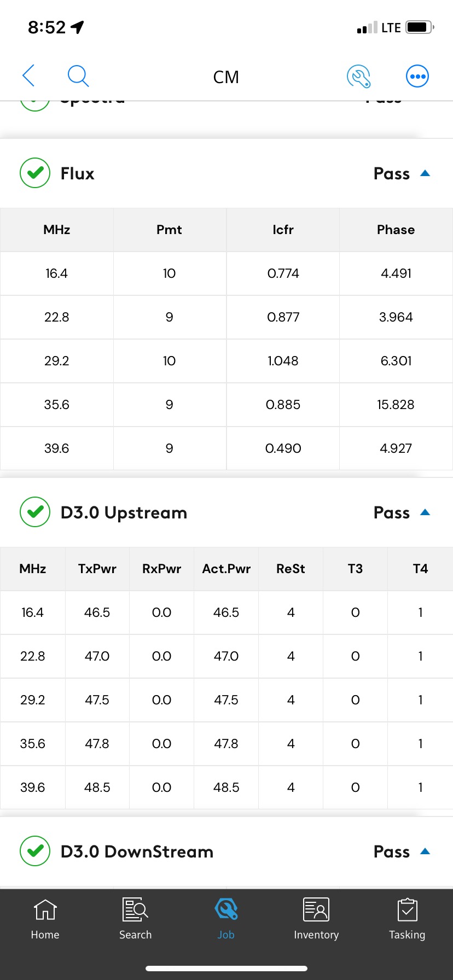Tap the green checkmark beside Flux
Viewport: 453px width, 980px height.
point(34,173)
